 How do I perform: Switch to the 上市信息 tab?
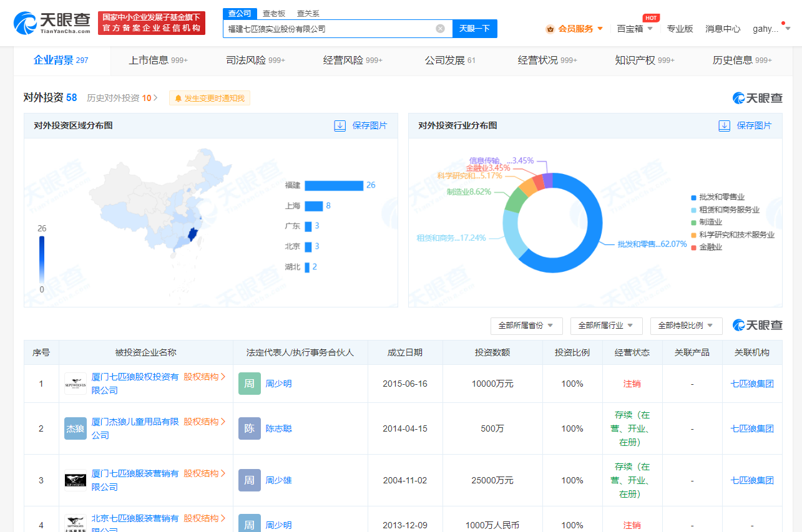[x=158, y=60]
